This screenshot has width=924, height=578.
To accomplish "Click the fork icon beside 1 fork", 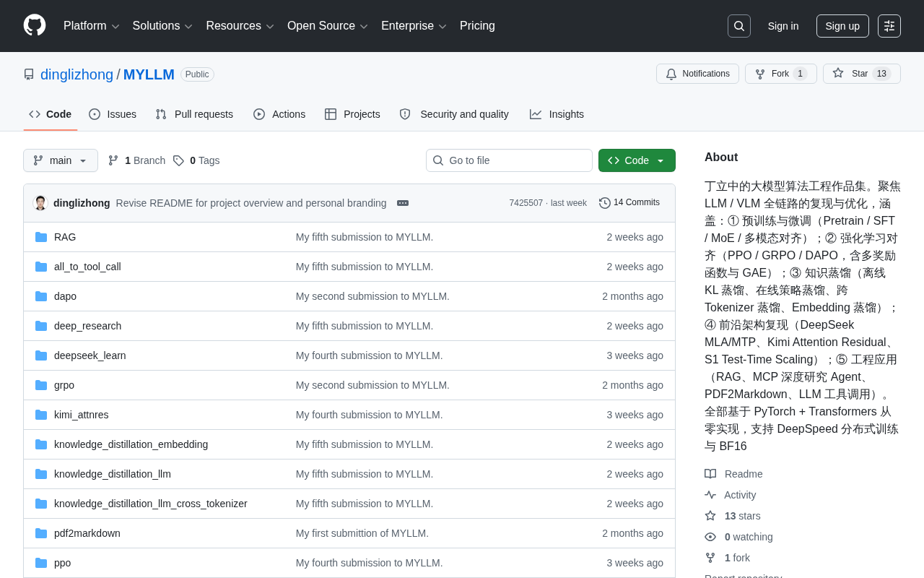I will point(710,558).
